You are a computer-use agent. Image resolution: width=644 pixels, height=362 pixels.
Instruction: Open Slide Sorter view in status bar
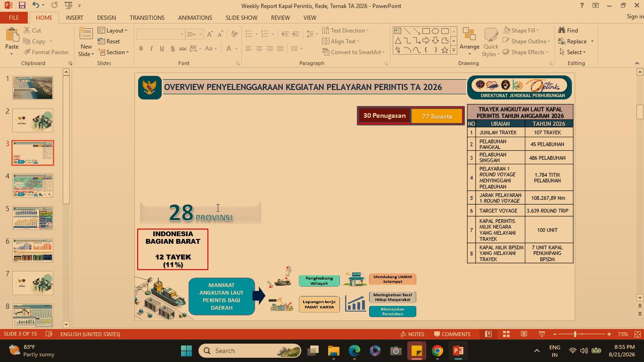pyautogui.click(x=506, y=334)
